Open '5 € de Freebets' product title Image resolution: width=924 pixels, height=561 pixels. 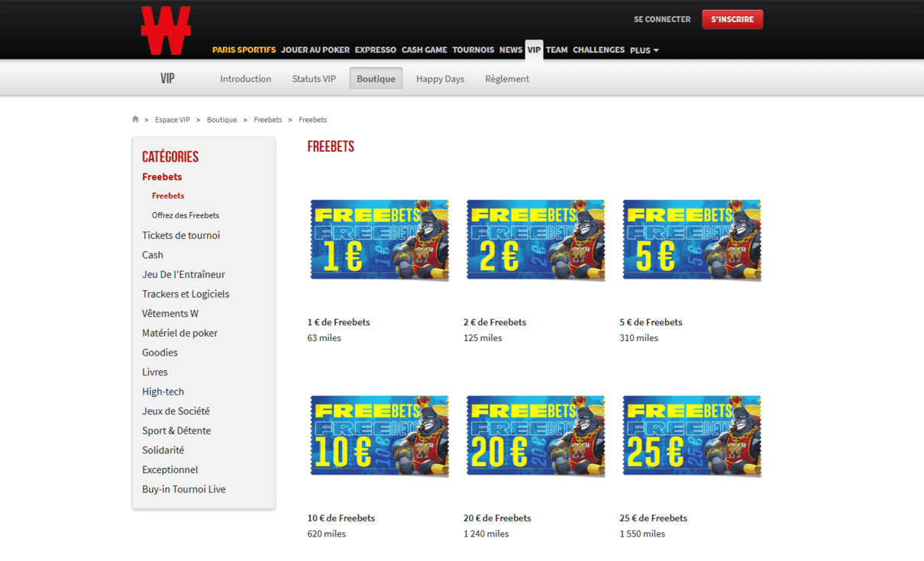point(651,322)
